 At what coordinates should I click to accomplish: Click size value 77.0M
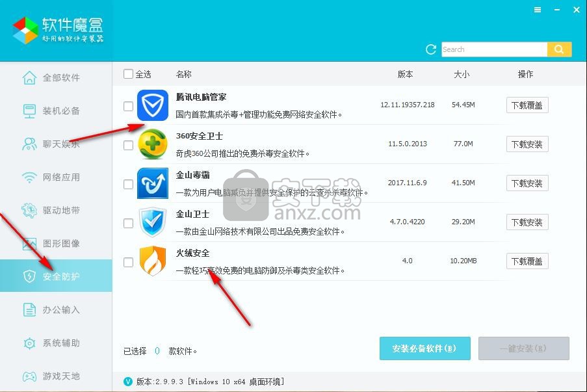463,144
